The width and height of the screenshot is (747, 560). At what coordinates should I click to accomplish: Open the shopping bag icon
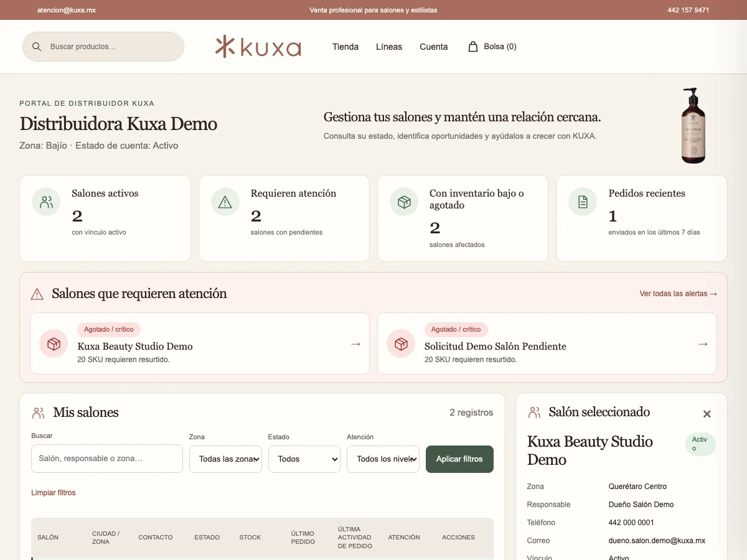point(473,47)
